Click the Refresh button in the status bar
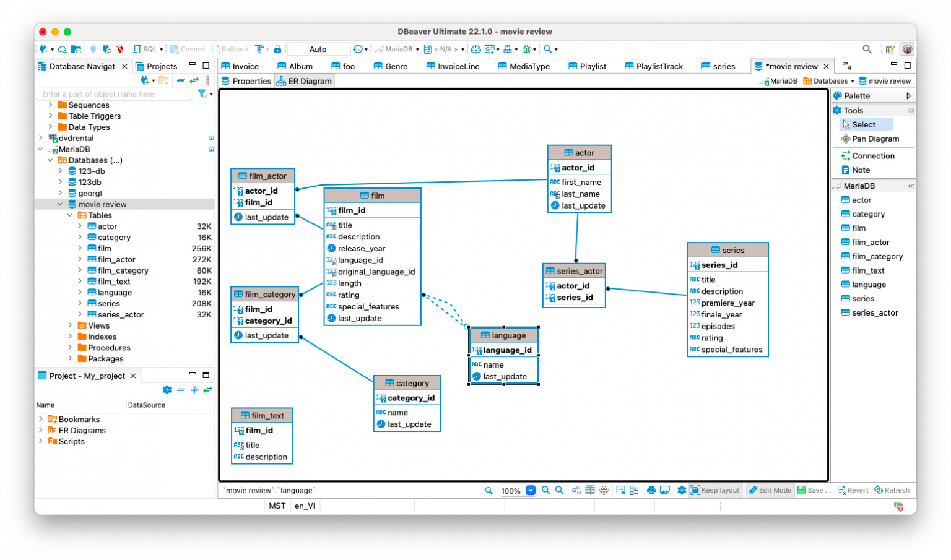This screenshot has height=560, width=951. point(892,489)
